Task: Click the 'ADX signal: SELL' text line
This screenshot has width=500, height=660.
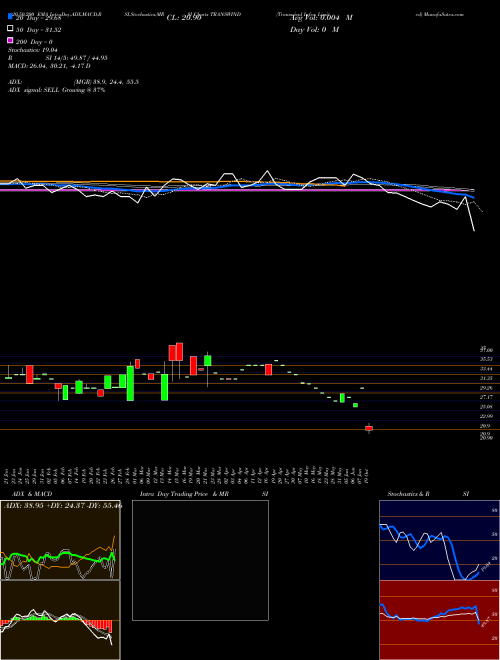Action: coord(56,90)
